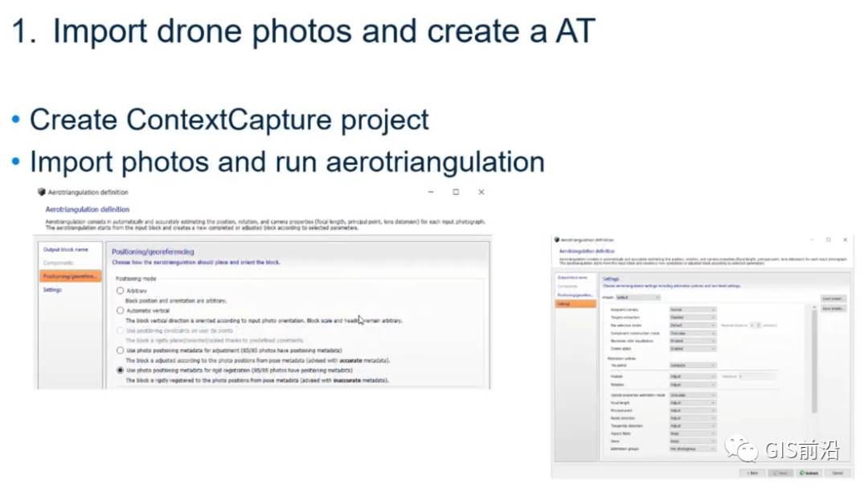
Task: Select the Arbitrary positioning mode radio button
Action: tap(120, 290)
